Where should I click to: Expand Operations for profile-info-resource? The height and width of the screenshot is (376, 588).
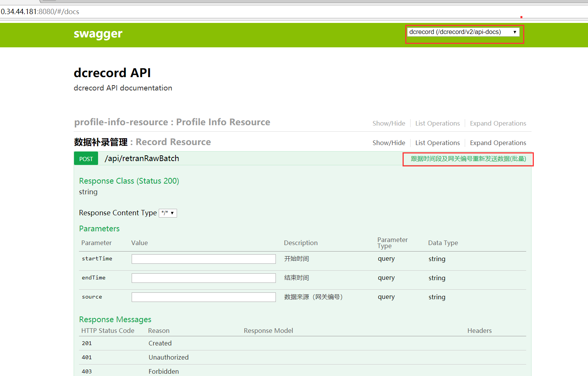coord(498,123)
